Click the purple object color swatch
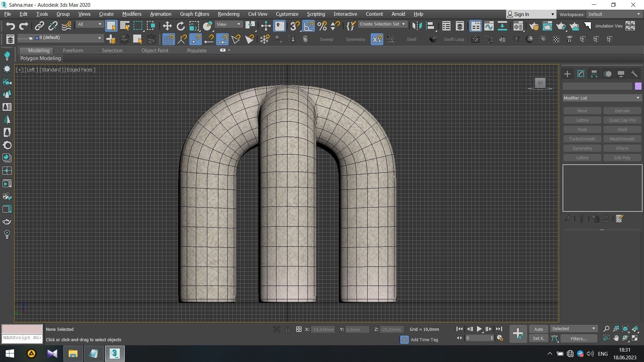Screen dimensions: 644x362 tap(638, 86)
